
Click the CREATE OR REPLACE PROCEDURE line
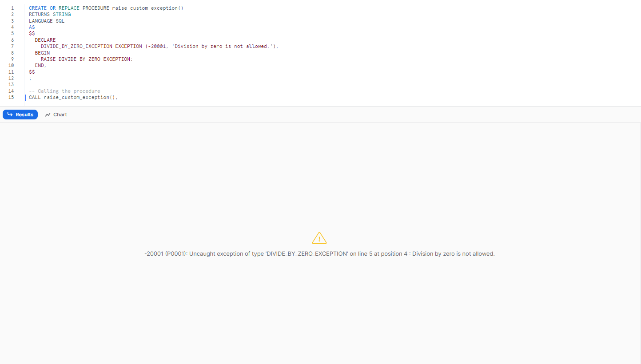point(105,8)
